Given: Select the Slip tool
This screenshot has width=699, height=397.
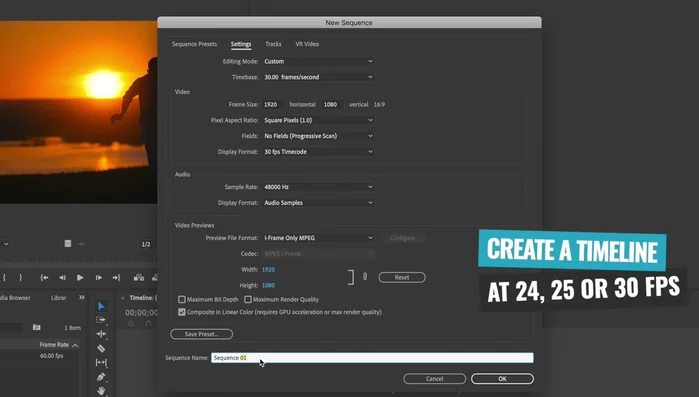Looking at the screenshot, I should [101, 363].
